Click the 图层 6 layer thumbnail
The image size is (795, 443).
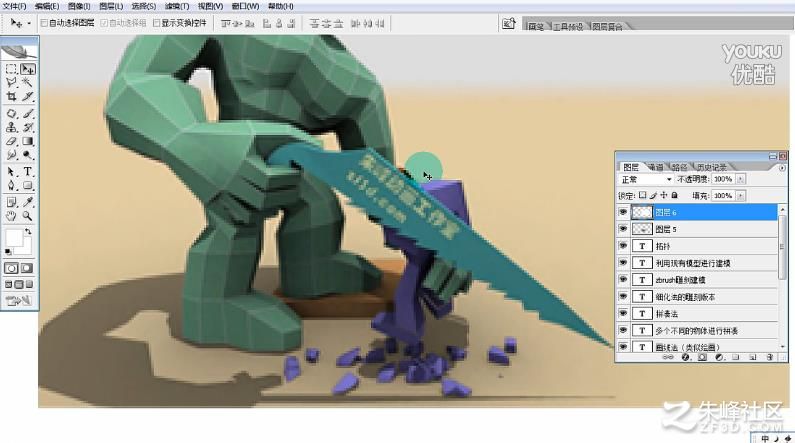click(x=641, y=212)
